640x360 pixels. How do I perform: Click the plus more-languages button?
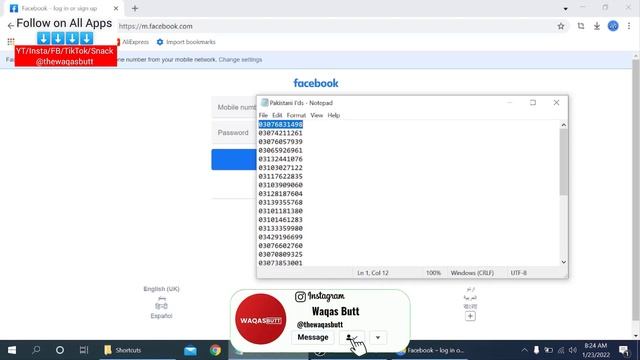pos(470,316)
